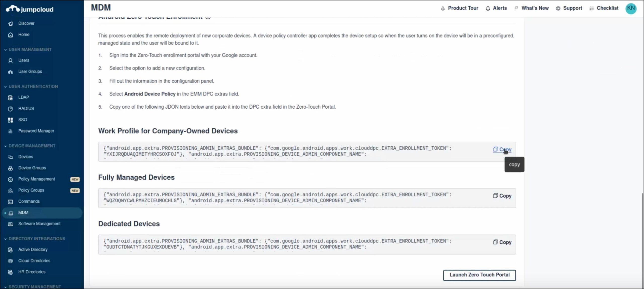Open Alerts bell icon in header
644x289 pixels.
(x=488, y=9)
